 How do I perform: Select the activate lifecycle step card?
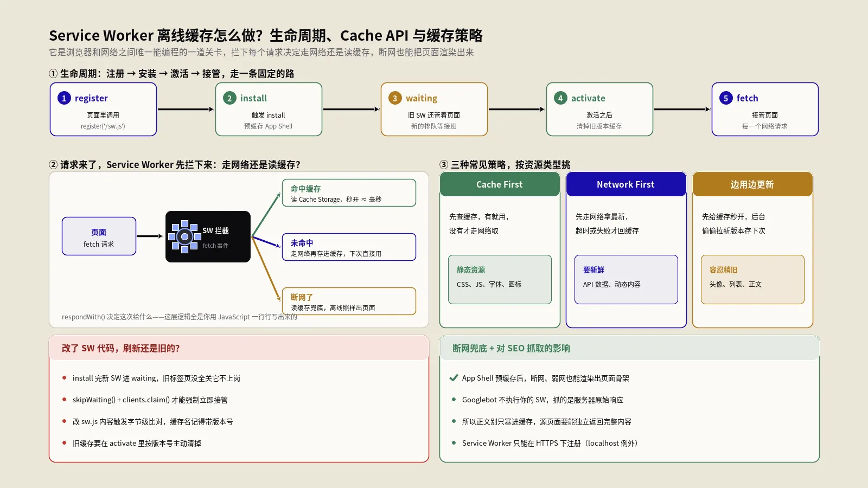pyautogui.click(x=599, y=109)
